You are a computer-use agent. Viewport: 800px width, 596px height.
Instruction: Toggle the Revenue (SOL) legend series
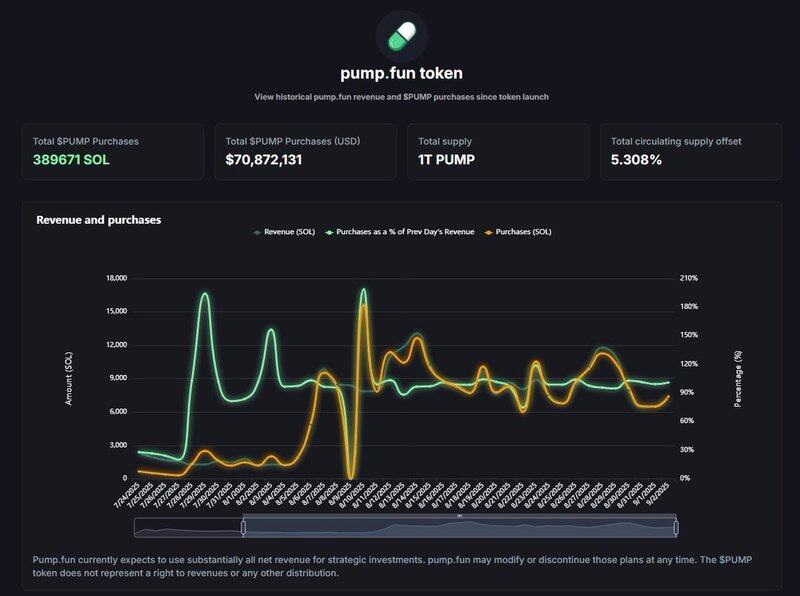click(284, 232)
